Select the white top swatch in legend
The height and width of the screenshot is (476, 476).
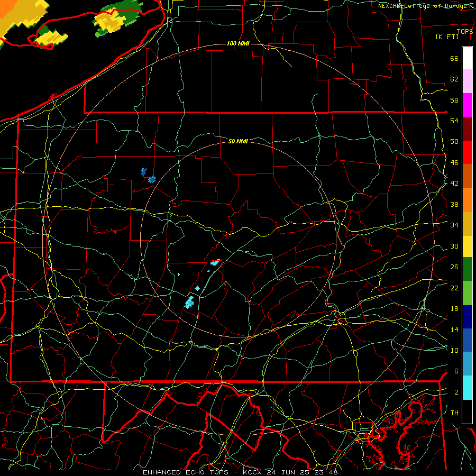click(467, 58)
